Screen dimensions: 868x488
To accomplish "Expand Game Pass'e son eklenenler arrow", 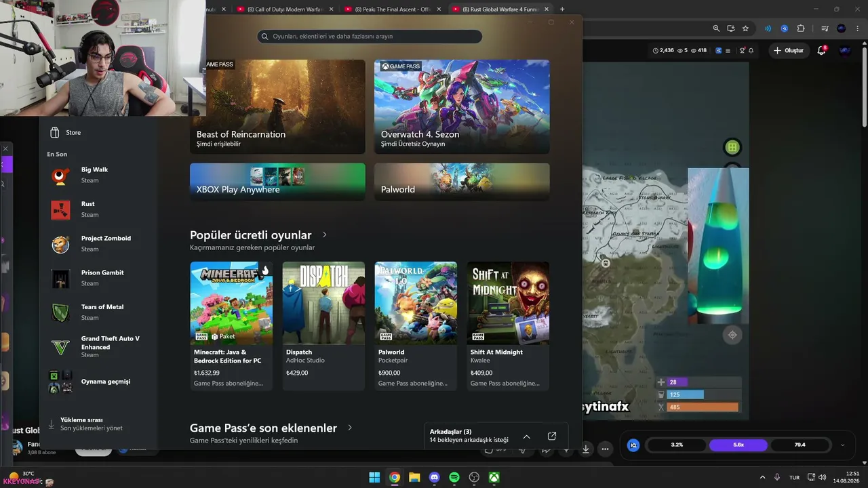I will pos(350,428).
